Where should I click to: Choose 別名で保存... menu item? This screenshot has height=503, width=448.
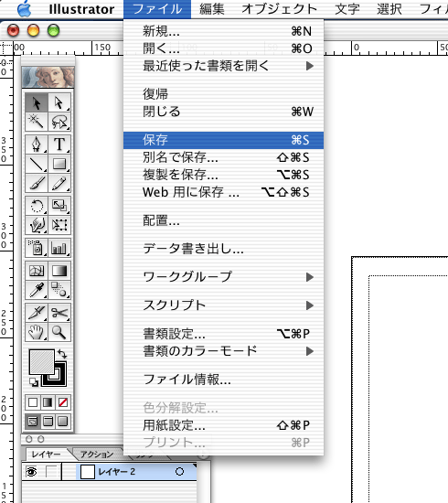(x=223, y=157)
